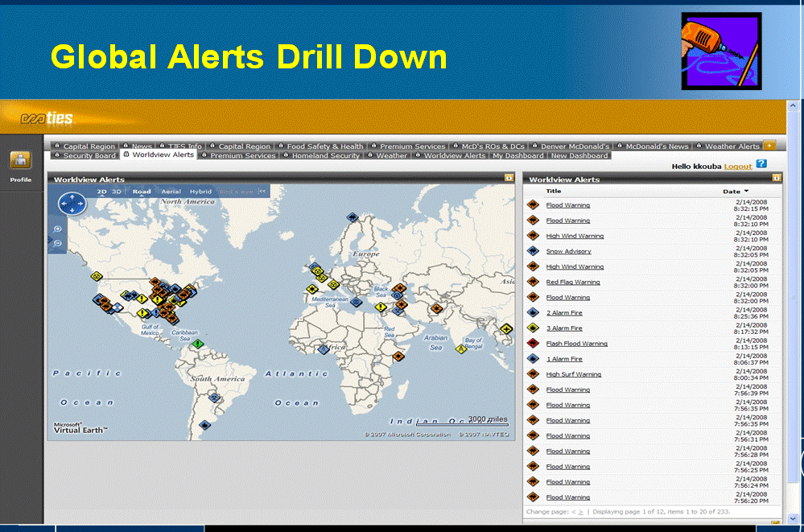The height and width of the screenshot is (532, 804).
Task: Open the New Dashboard tab
Action: 579,155
